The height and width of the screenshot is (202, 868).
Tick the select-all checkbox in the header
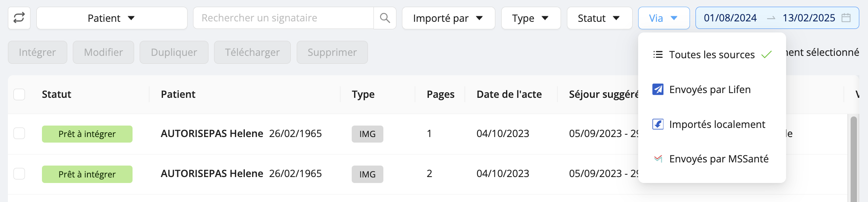(19, 94)
